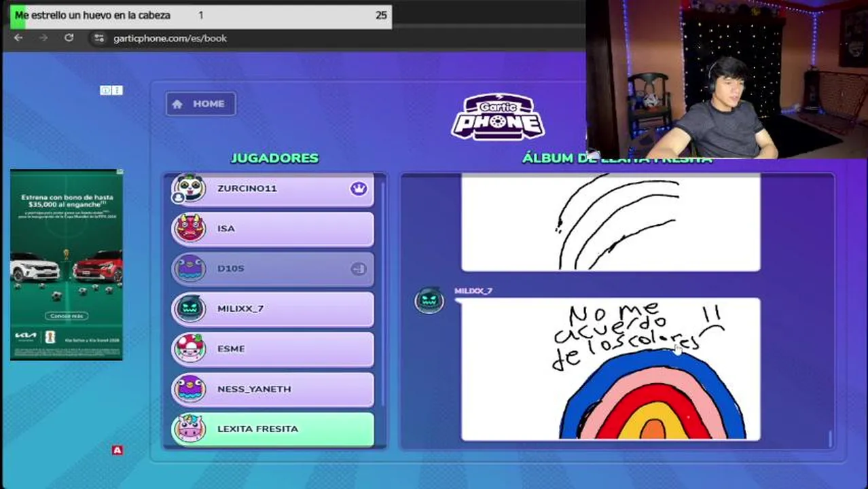Click the MILIXX_7 name label in the album

pos(473,291)
